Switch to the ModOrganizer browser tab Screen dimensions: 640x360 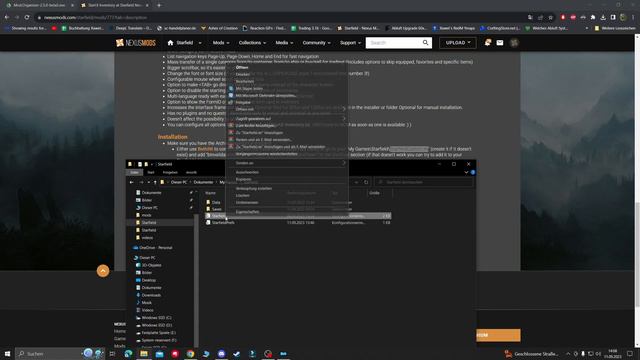pyautogui.click(x=39, y=5)
